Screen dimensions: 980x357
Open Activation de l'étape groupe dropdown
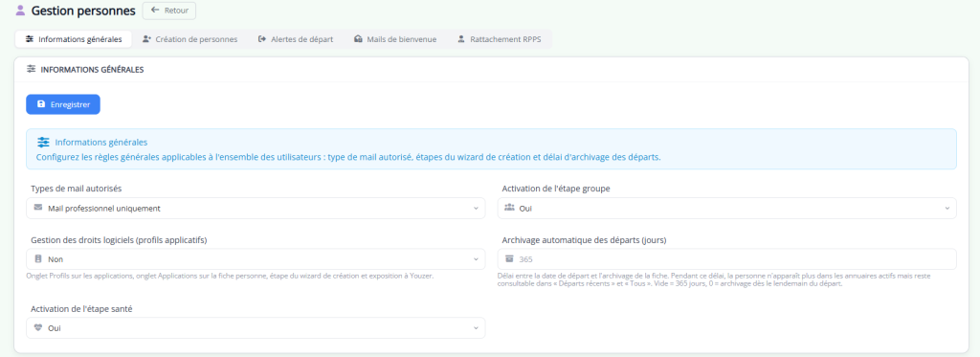click(x=727, y=209)
